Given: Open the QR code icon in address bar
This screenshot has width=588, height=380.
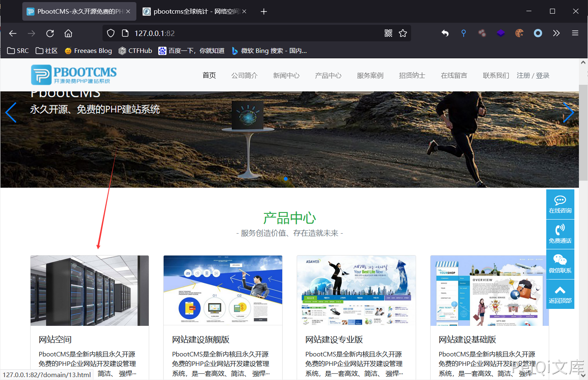Looking at the screenshot, I should click(x=388, y=33).
